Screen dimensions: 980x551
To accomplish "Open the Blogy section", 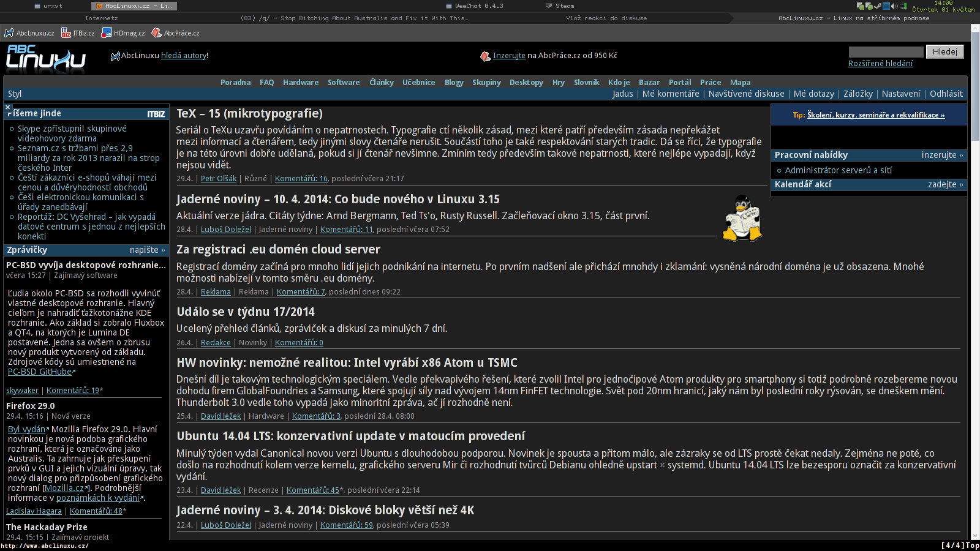I will [454, 83].
